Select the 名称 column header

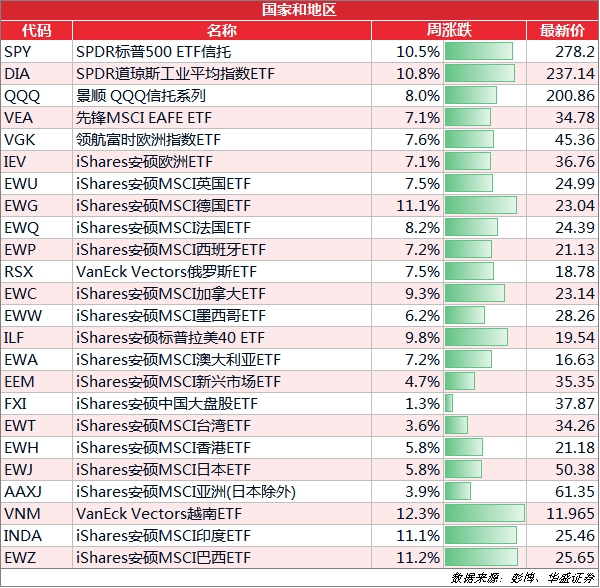tap(222, 30)
